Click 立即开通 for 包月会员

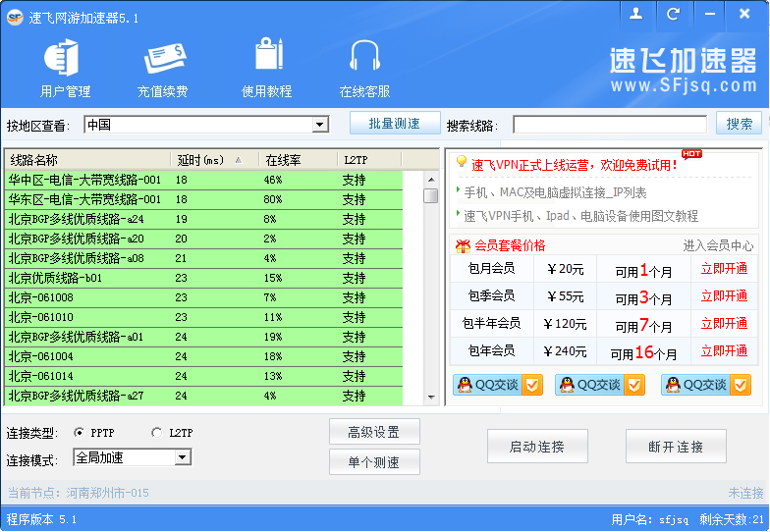724,269
